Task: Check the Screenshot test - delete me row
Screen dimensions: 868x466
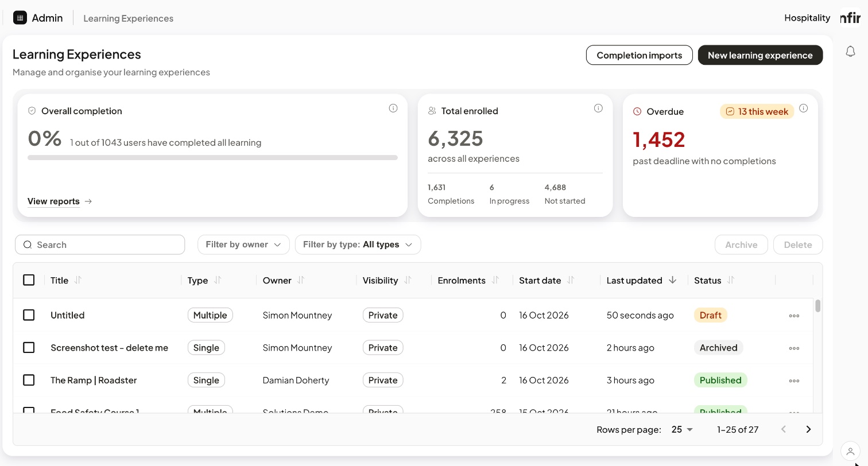Action: 29,348
